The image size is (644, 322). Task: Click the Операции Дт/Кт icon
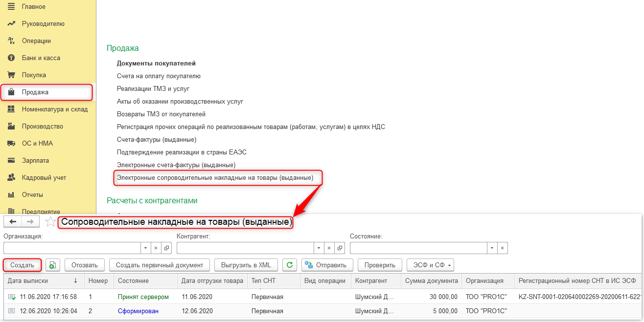click(x=12, y=41)
